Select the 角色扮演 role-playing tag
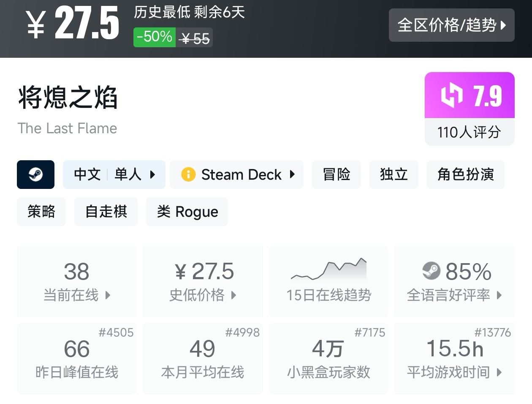This screenshot has height=404, width=532. pyautogui.click(x=465, y=174)
